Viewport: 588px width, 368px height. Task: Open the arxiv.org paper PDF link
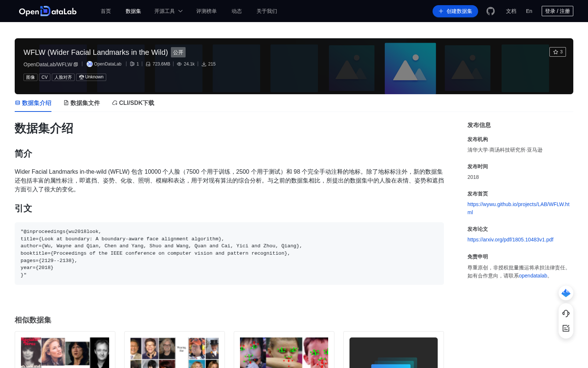510,240
